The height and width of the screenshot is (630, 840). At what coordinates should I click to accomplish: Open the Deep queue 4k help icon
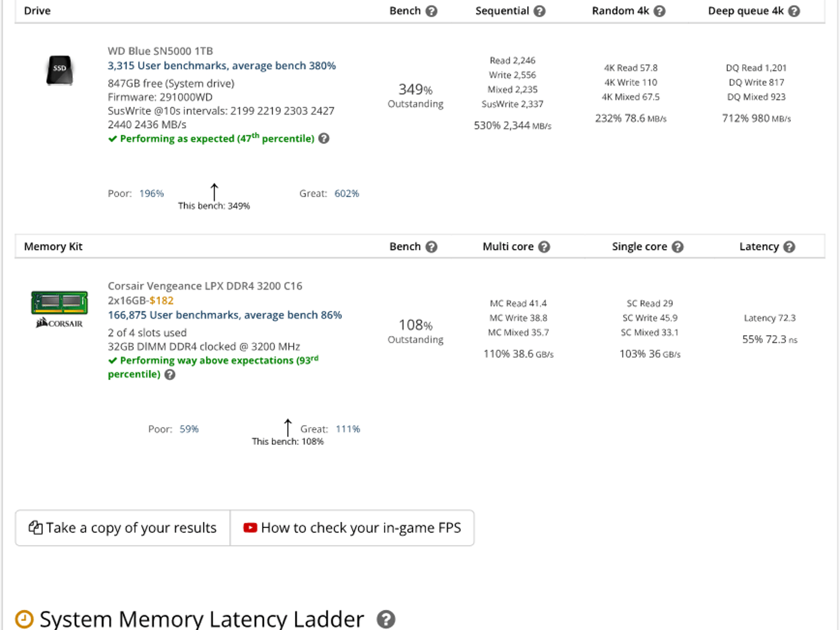tap(794, 11)
